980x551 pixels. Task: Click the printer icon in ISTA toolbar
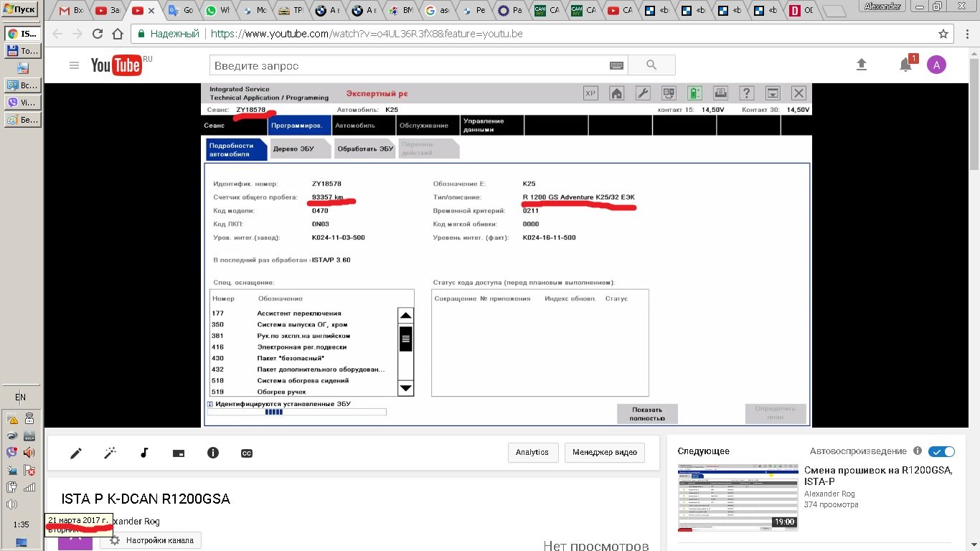click(x=720, y=93)
